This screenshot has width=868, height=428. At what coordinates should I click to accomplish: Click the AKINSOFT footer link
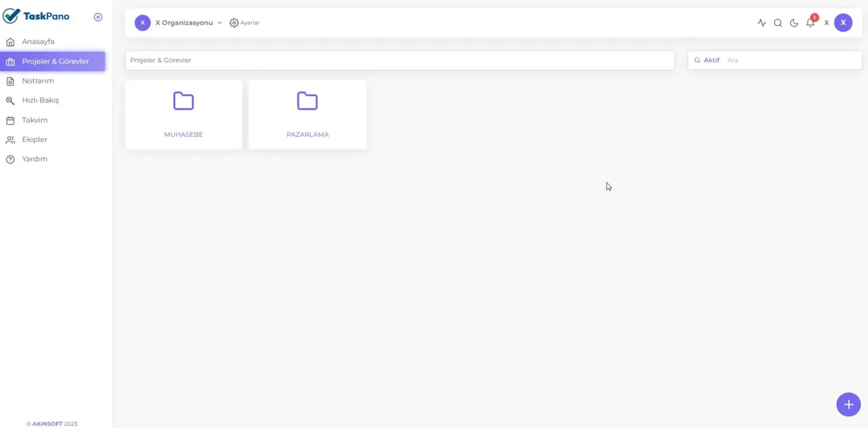pyautogui.click(x=47, y=424)
